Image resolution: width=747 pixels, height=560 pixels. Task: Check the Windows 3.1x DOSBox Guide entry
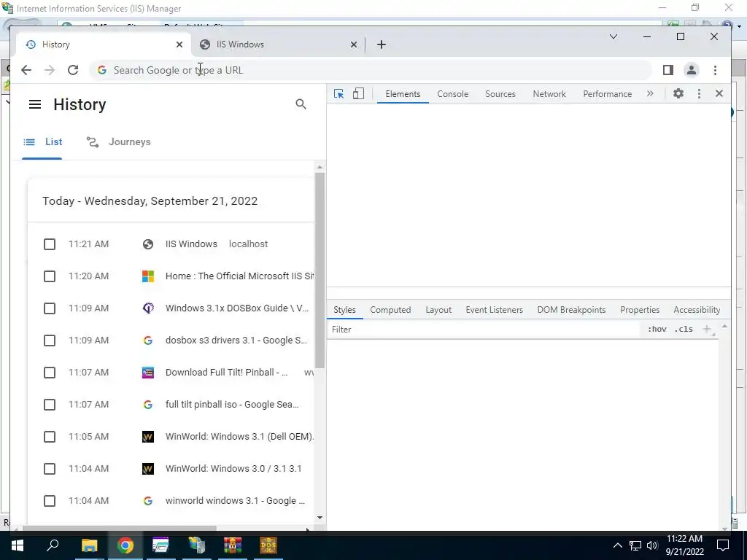pos(50,308)
